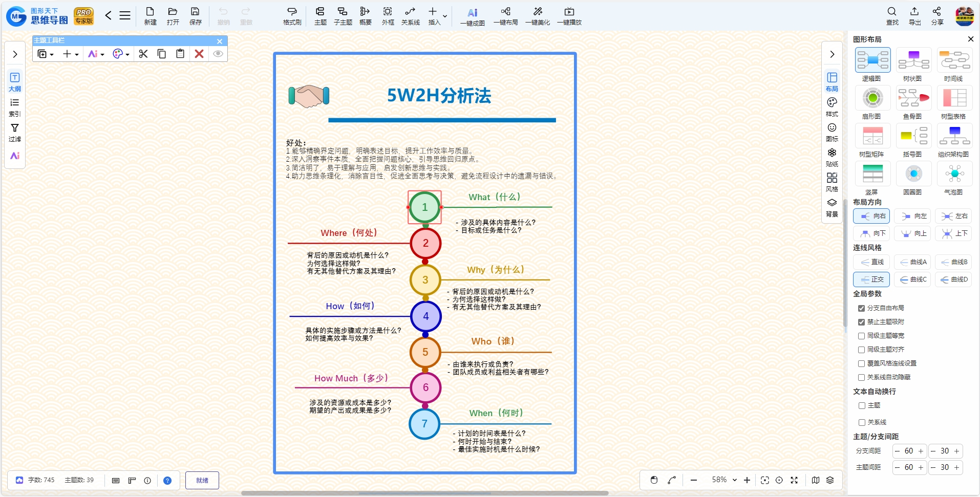Apply 一键布局 auto layout
The height and width of the screenshot is (497, 980).
point(505,16)
